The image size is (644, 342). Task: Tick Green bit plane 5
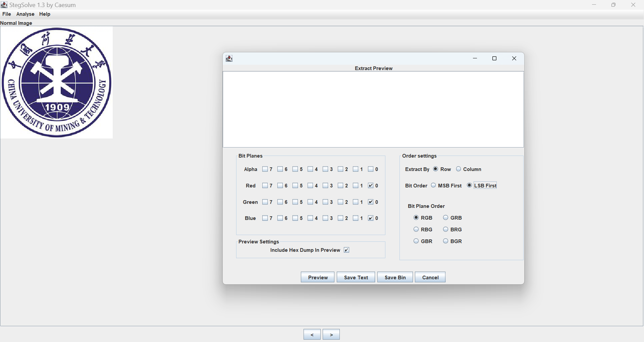click(295, 202)
